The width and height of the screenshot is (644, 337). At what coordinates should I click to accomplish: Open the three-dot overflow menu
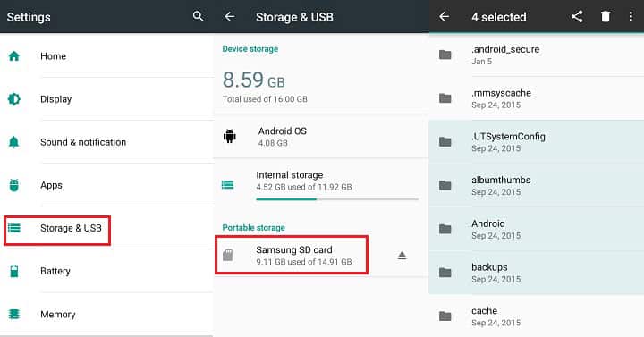pyautogui.click(x=631, y=16)
